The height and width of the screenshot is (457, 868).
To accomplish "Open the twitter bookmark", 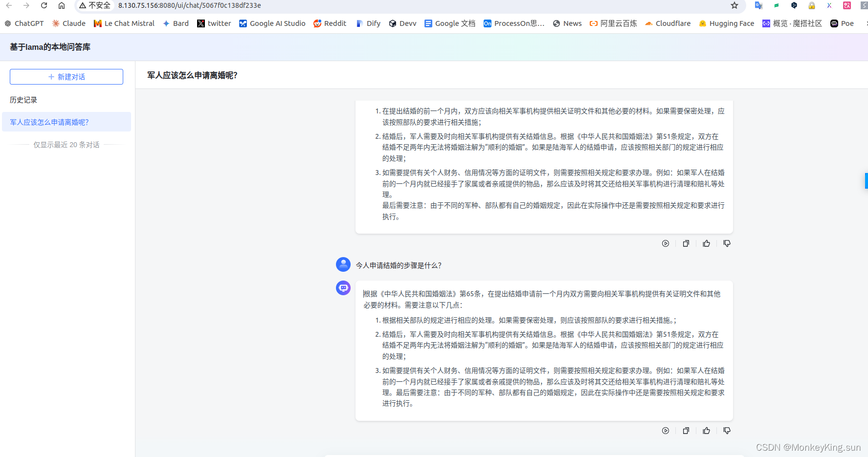I will (x=214, y=23).
